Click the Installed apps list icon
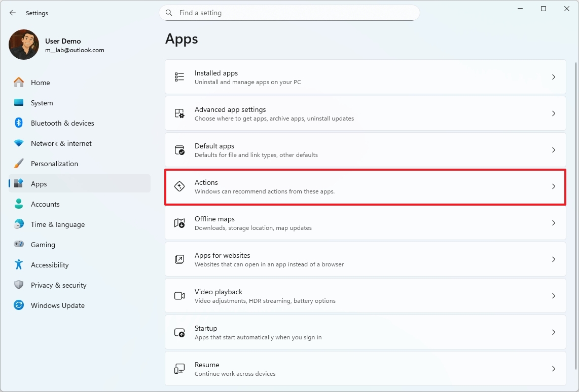Screen dimensions: 579x392 pyautogui.click(x=179, y=77)
